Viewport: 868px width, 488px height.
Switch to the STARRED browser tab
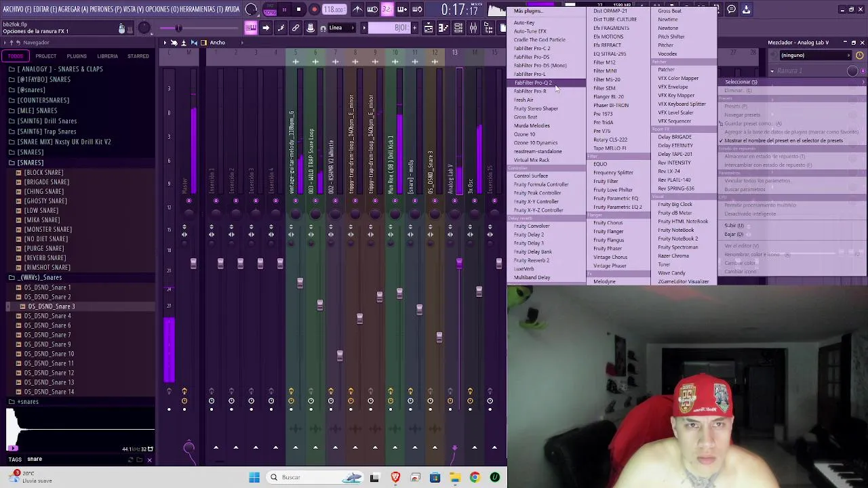(138, 56)
